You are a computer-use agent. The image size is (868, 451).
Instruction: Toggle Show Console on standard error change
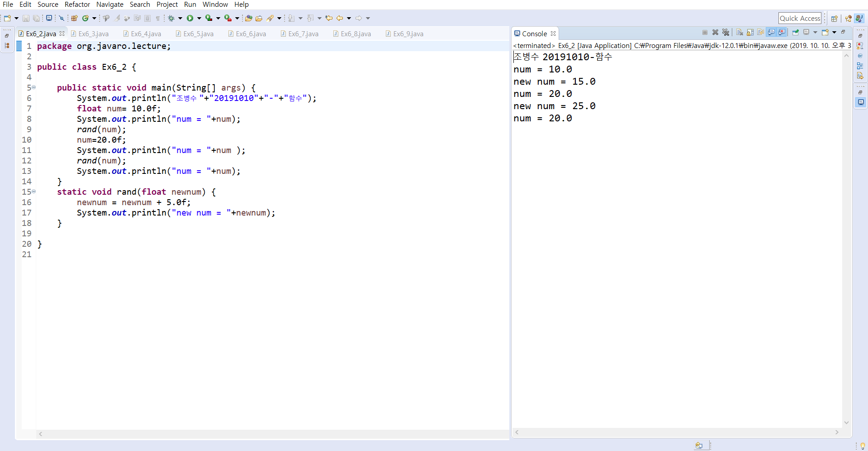tap(782, 33)
